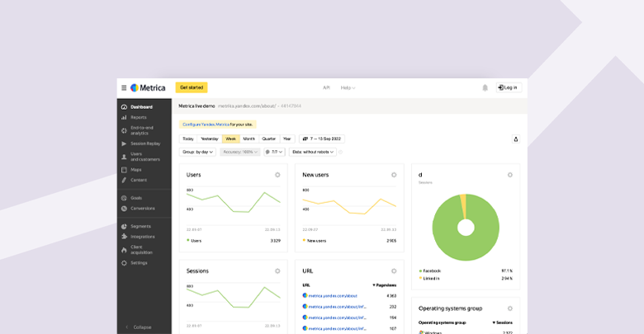Select the Yesterday period
This screenshot has width=644, height=334.
(210, 139)
